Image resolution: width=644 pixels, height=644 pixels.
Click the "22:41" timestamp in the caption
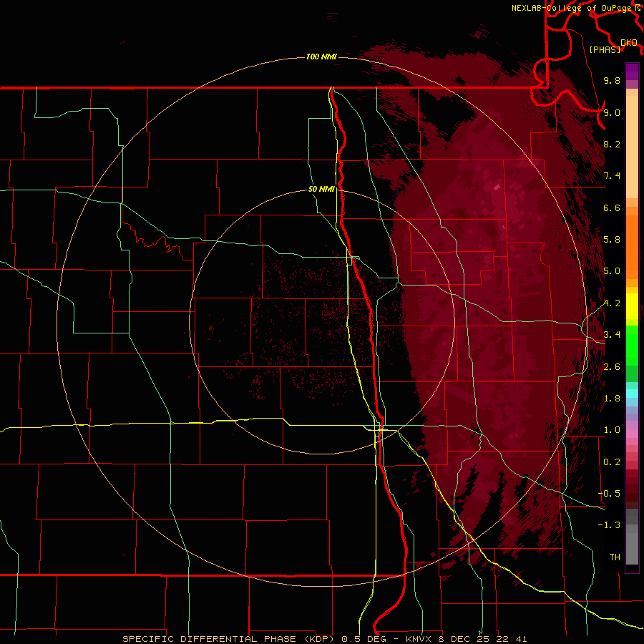(512, 639)
